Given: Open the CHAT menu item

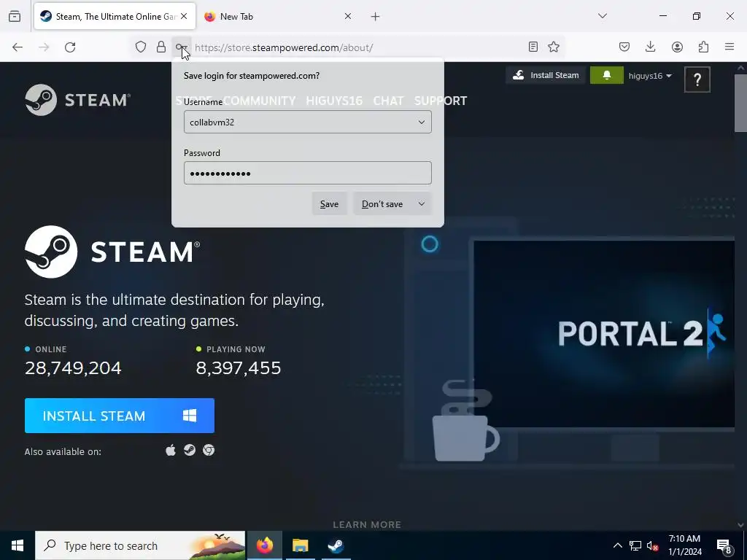Looking at the screenshot, I should [x=388, y=101].
